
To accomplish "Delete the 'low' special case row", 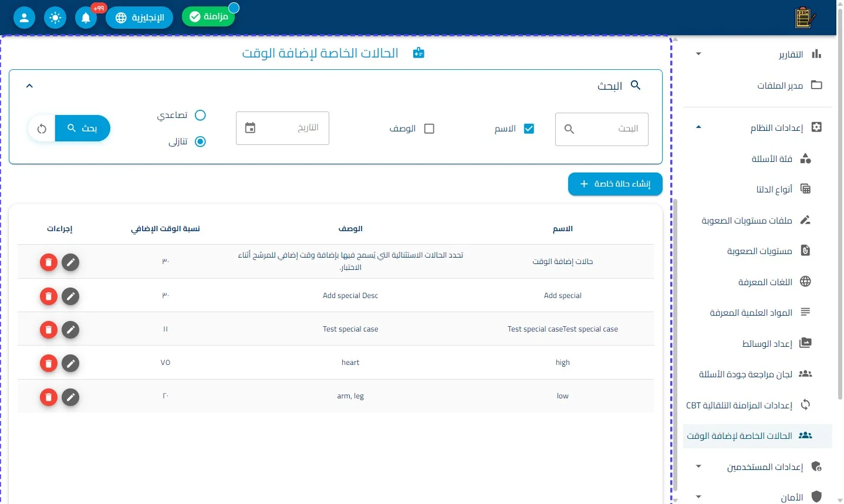I will [x=49, y=397].
